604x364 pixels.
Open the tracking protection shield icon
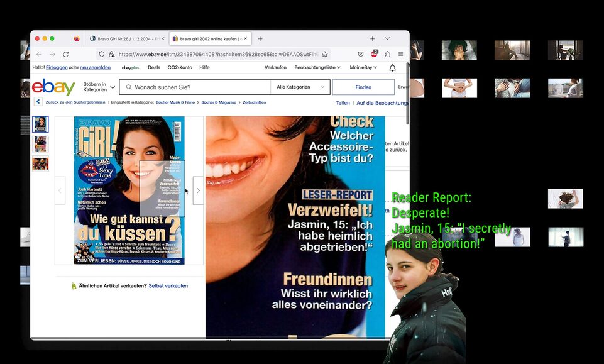coord(102,54)
